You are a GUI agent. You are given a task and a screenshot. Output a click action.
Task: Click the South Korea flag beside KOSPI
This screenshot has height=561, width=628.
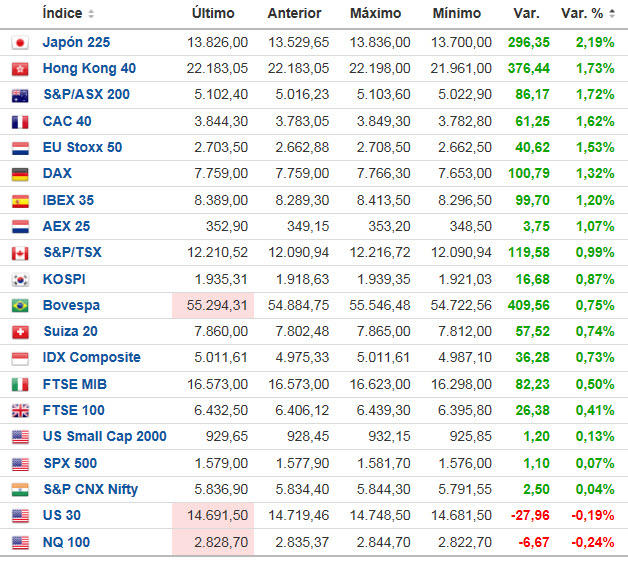coord(19,279)
